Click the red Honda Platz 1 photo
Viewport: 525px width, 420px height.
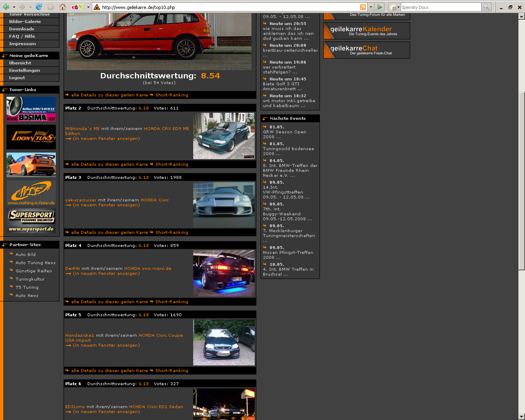tap(159, 41)
